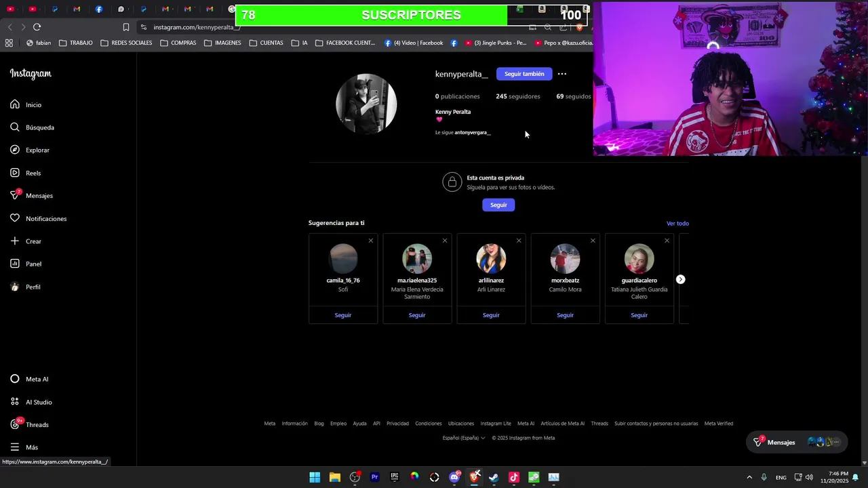Open the IMAGENES bookmarks folder

click(222, 43)
